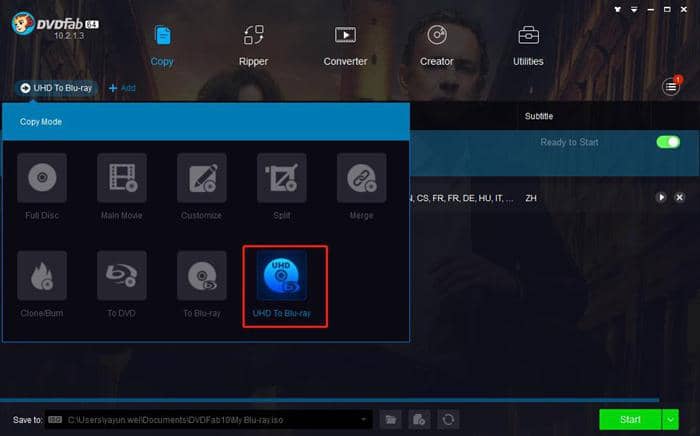The image size is (700, 436).
Task: Click the audio languages list text
Action: (x=462, y=198)
